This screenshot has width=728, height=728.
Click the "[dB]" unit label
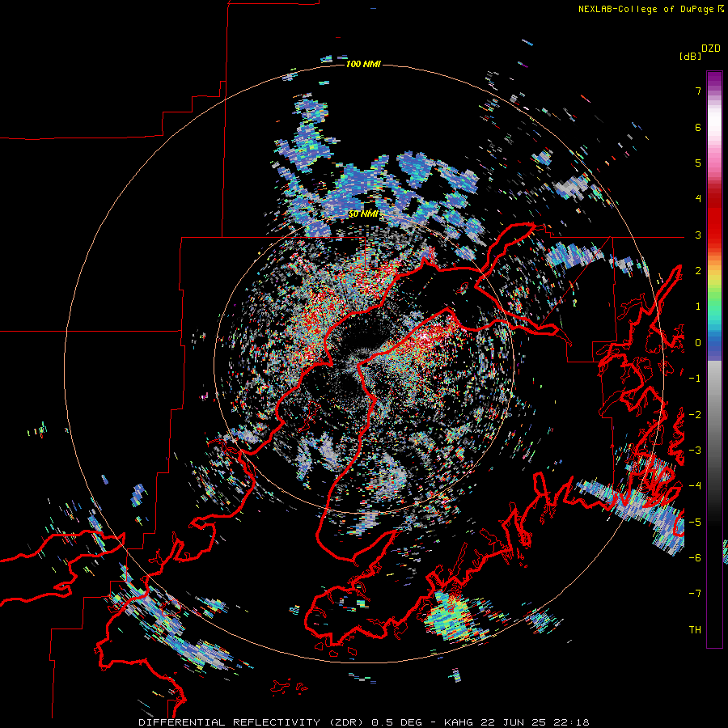pyautogui.click(x=690, y=57)
